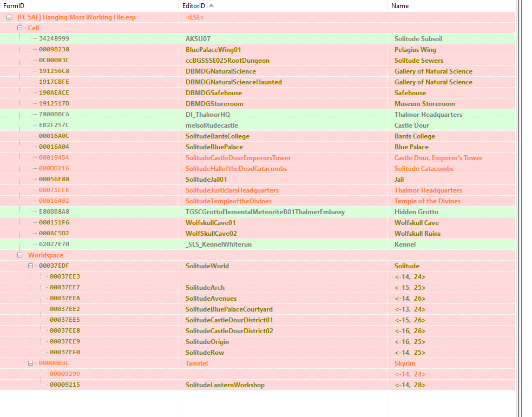Collapse the Cell group

[x=20, y=28]
